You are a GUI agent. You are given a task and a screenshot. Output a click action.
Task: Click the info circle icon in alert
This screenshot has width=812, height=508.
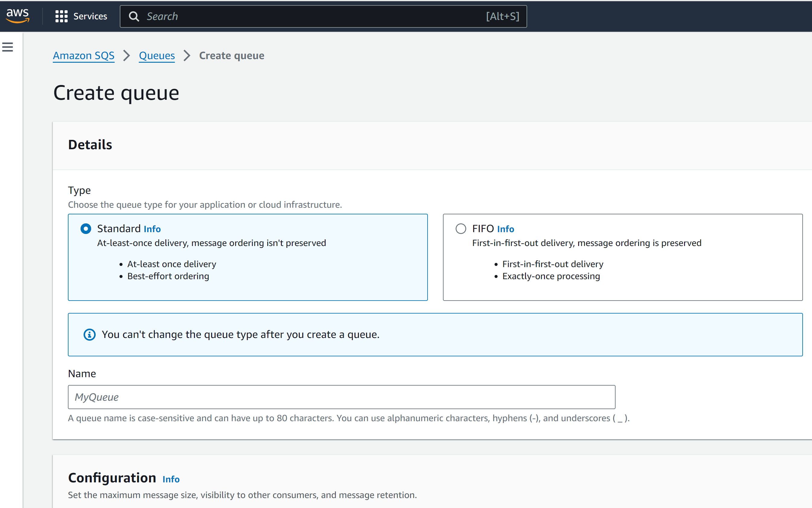(89, 335)
